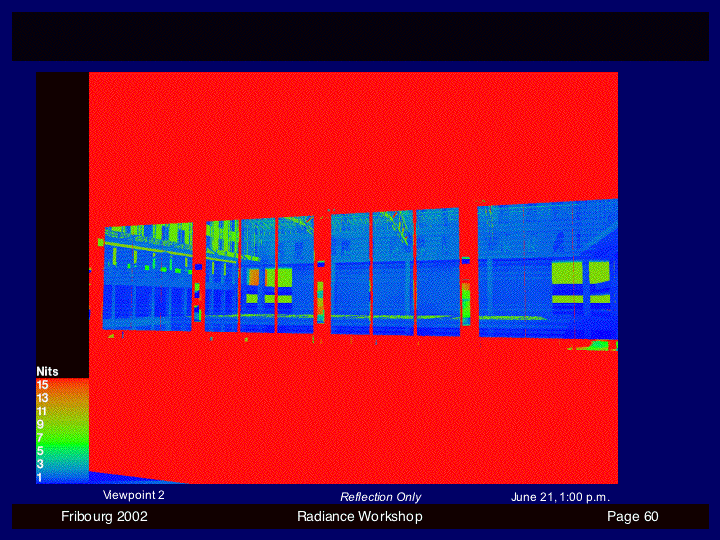Select "Radiance Workshop" footer text

pos(359,517)
